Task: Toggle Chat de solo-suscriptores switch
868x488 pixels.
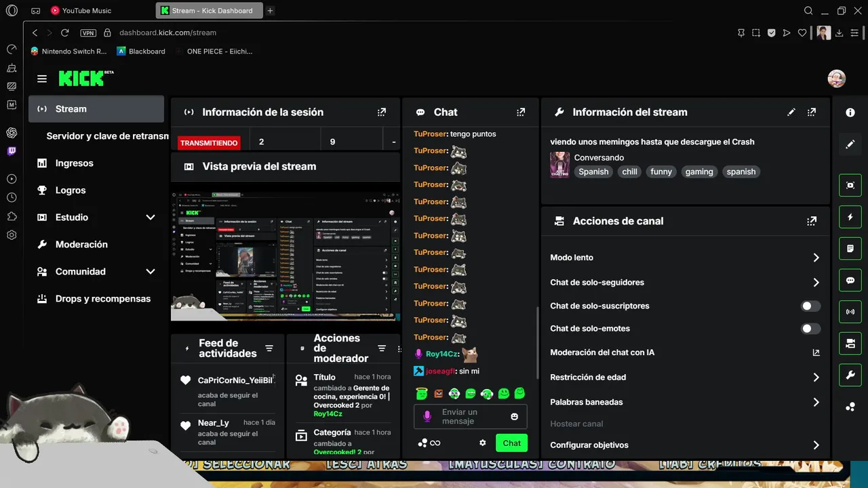Action: tap(811, 306)
